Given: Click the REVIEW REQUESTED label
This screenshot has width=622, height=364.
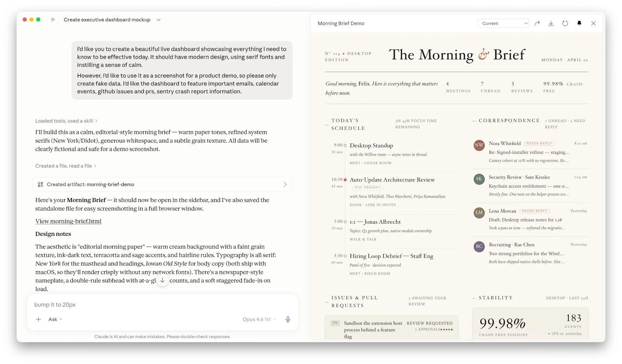Looking at the screenshot, I should point(430,323).
